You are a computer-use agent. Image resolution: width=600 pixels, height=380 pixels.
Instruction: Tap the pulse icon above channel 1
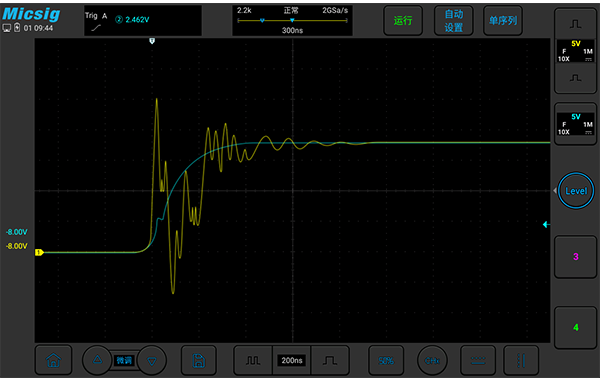click(x=575, y=24)
